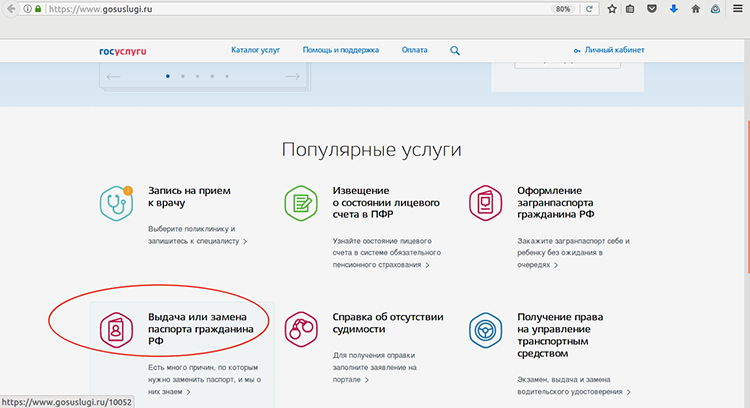Screen dimensions: 750x408
Task: Open site search with the magnifier icon
Action: pos(455,50)
